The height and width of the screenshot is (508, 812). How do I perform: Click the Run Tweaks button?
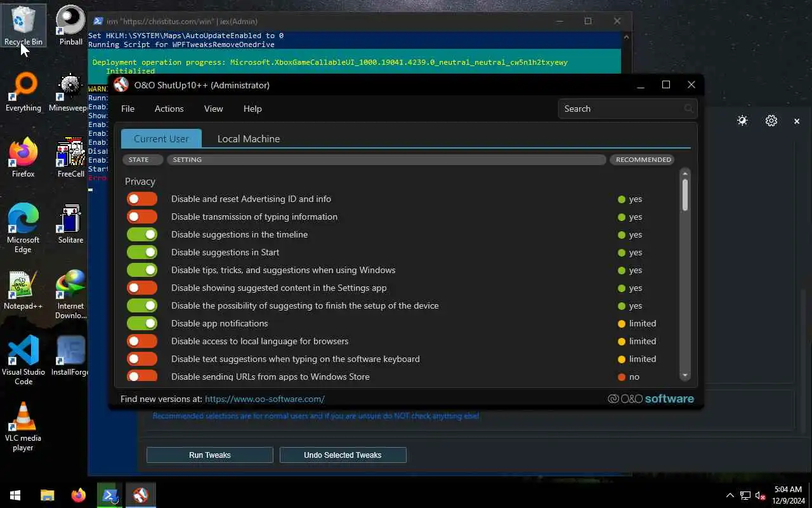210,455
